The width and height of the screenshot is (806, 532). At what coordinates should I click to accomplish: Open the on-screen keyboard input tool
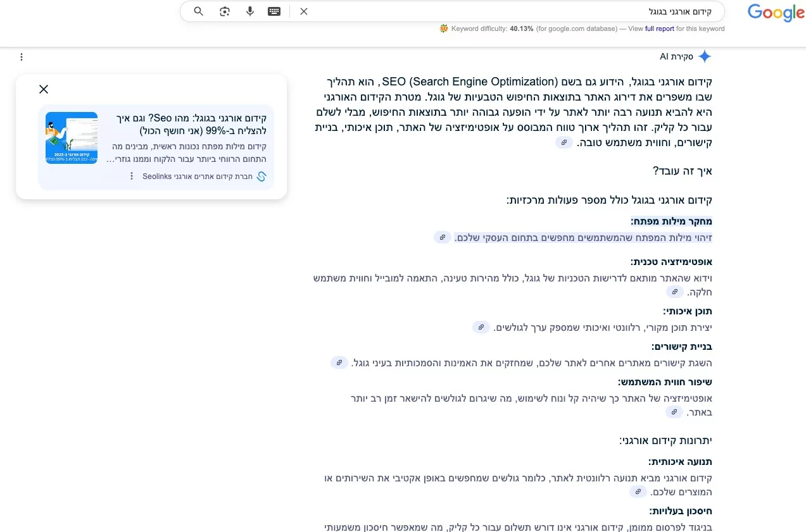tap(274, 11)
